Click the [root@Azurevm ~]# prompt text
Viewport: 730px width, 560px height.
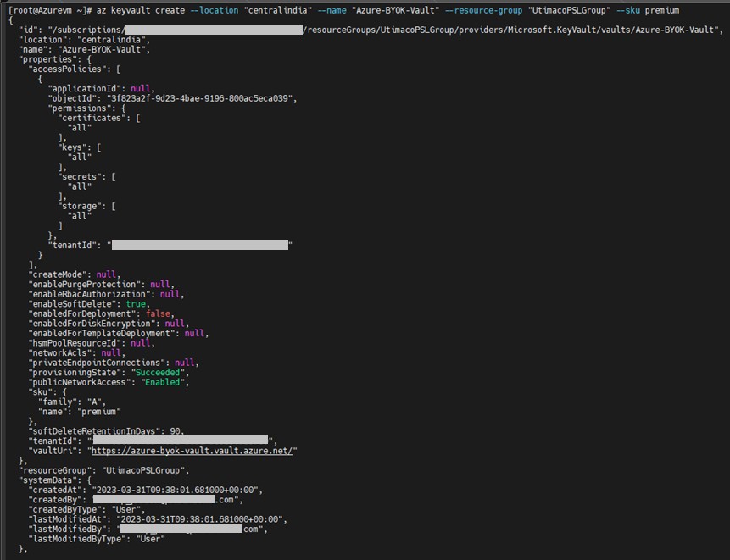pos(50,10)
